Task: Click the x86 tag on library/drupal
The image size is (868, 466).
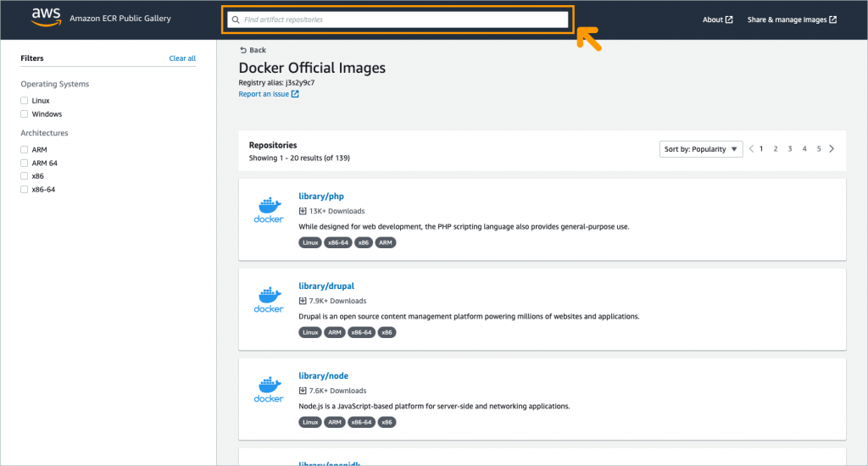Action: coord(387,332)
